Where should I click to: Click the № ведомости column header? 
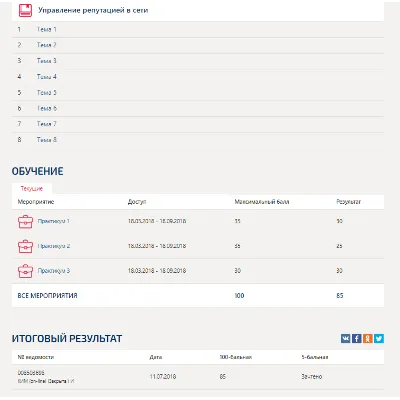(36, 357)
